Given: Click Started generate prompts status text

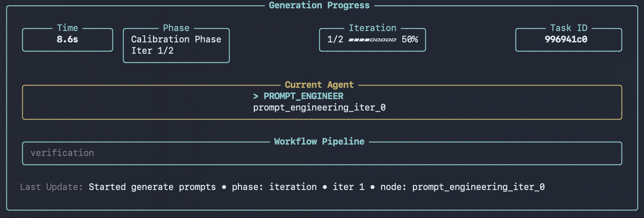Looking at the screenshot, I should (x=152, y=187).
